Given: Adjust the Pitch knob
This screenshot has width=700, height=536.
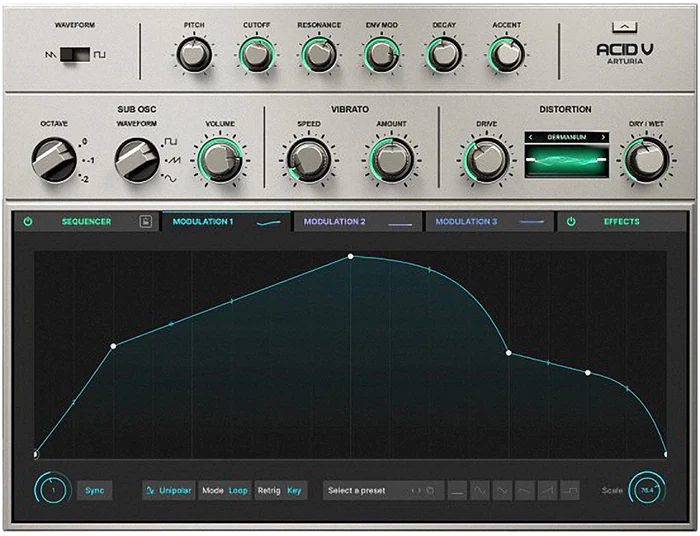Looking at the screenshot, I should pos(194,54).
